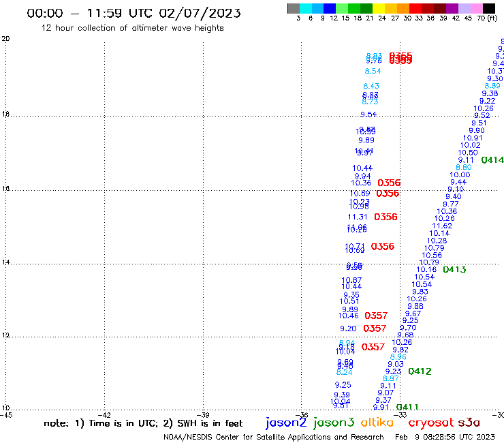Click the wave height value 9.23 beside 0412
This screenshot has height=443, width=504.
tap(394, 371)
